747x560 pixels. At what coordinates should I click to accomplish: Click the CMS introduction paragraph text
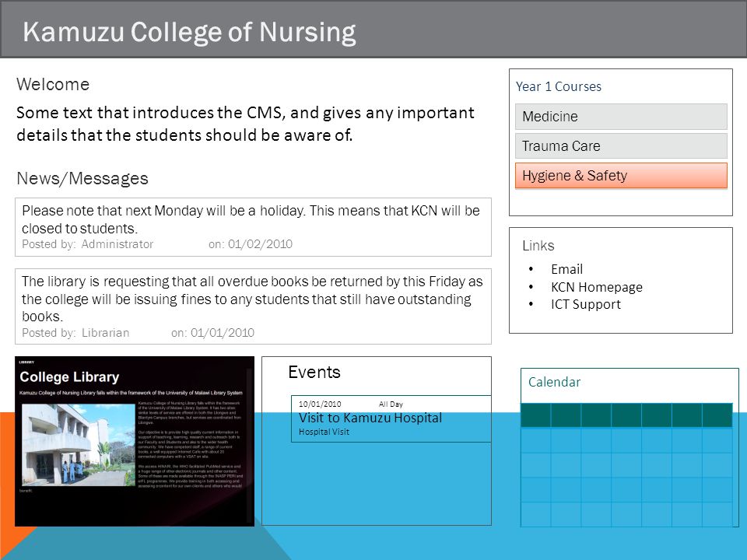(x=245, y=124)
